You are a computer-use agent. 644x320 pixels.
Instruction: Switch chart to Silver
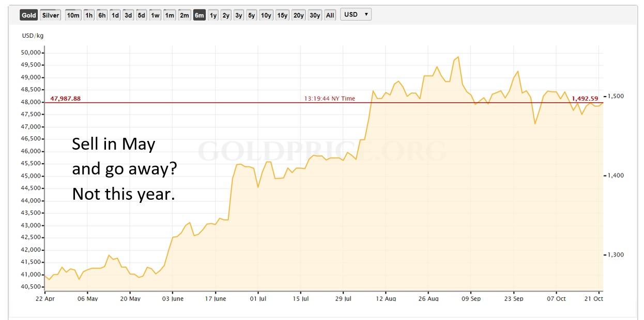point(51,15)
